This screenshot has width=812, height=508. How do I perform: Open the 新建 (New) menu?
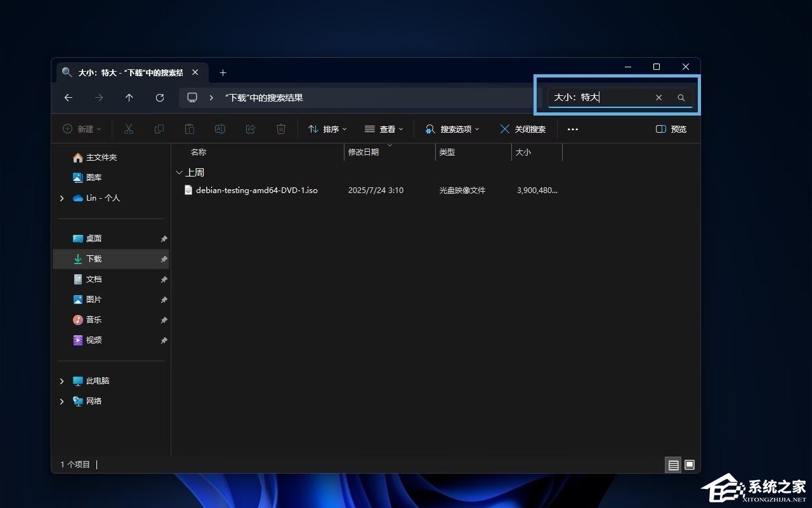[x=81, y=129]
